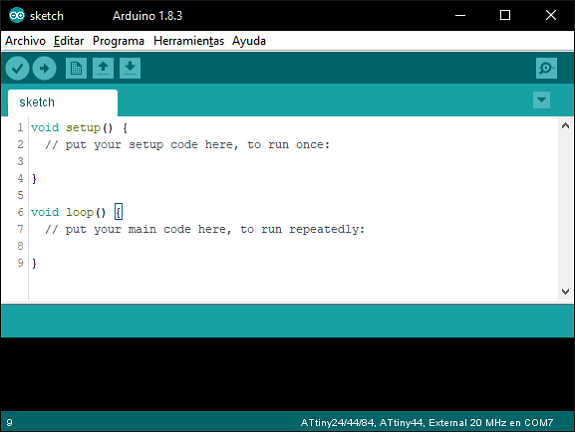Select the sketch tab
Image resolution: width=575 pixels, height=432 pixels.
(x=63, y=102)
